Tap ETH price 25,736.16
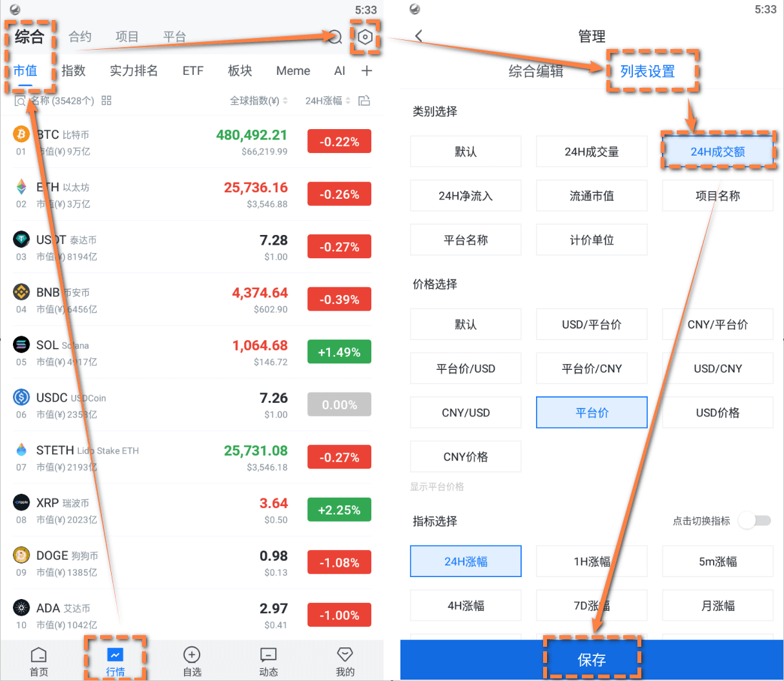 [256, 187]
